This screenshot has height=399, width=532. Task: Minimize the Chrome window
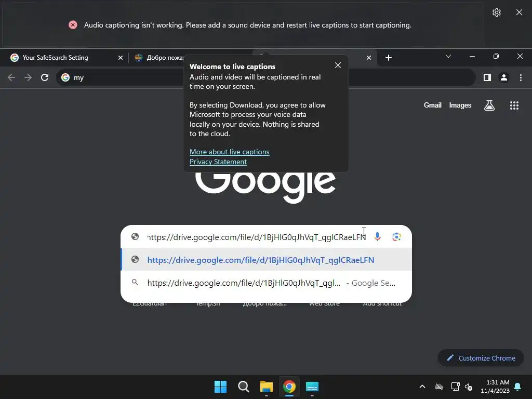472,56
